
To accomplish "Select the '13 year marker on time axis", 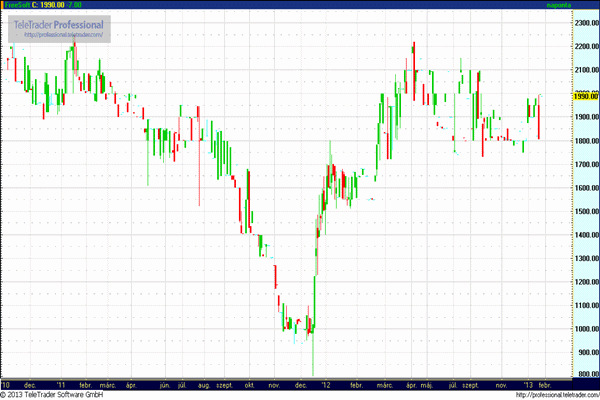I will tap(529, 383).
